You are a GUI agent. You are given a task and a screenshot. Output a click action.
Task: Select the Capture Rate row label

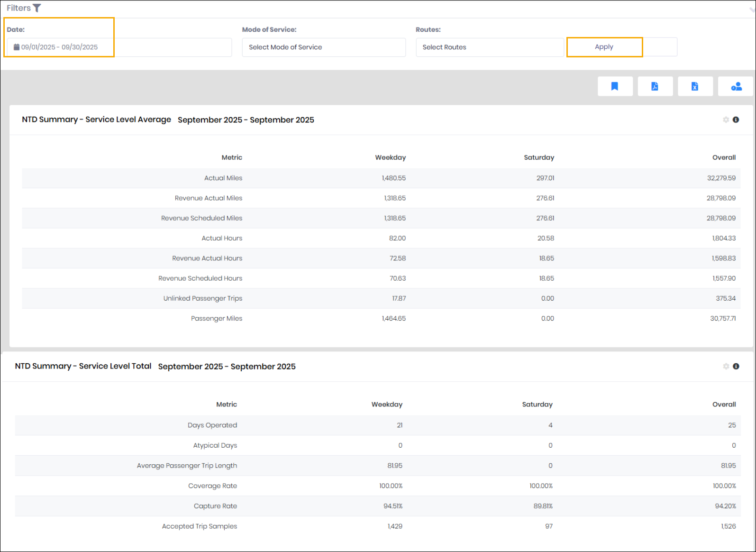(x=215, y=506)
